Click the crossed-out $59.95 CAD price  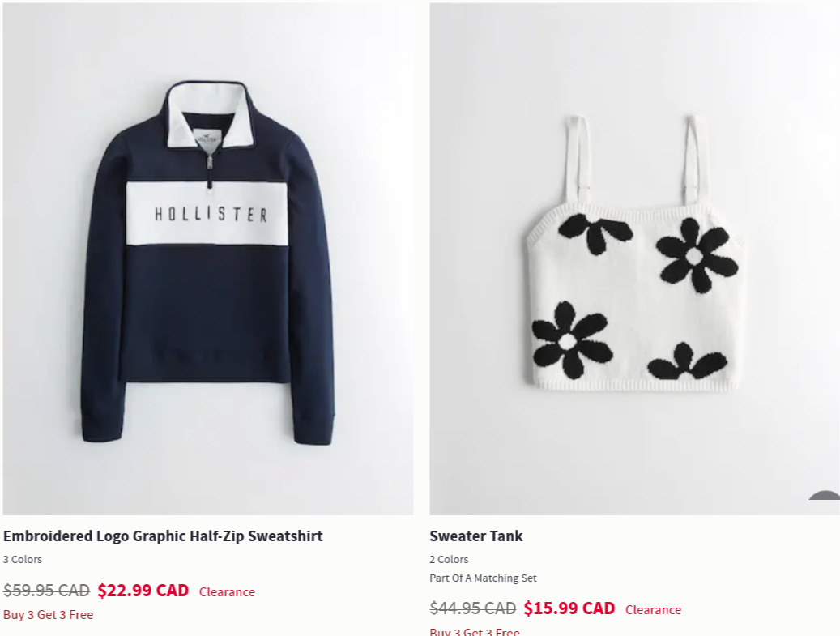point(46,591)
